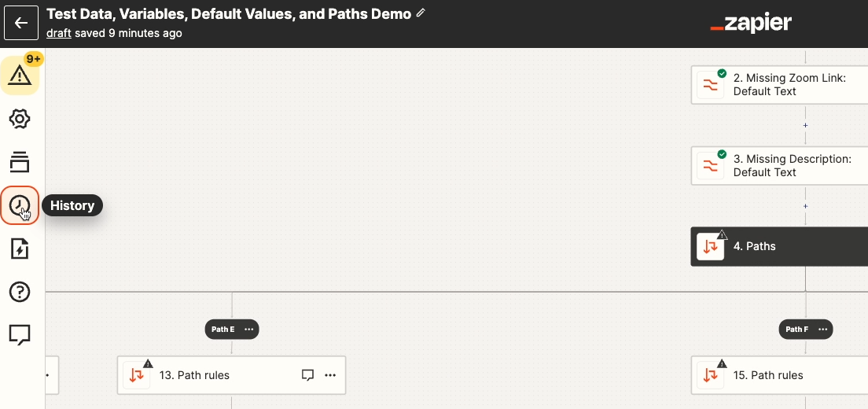Select step 15 Path rules
The image size is (868, 409).
click(780, 375)
